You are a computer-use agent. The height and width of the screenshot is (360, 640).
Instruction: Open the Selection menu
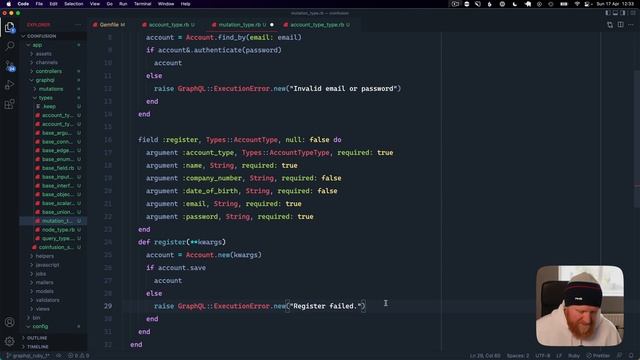[x=73, y=4]
